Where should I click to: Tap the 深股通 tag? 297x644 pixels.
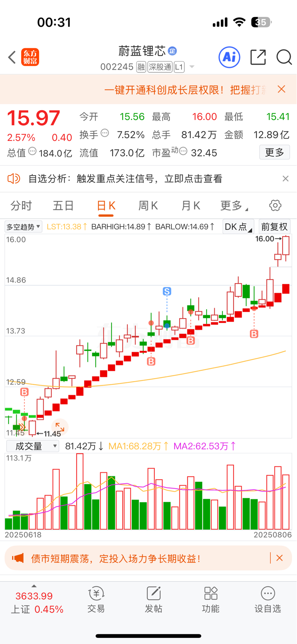160,67
